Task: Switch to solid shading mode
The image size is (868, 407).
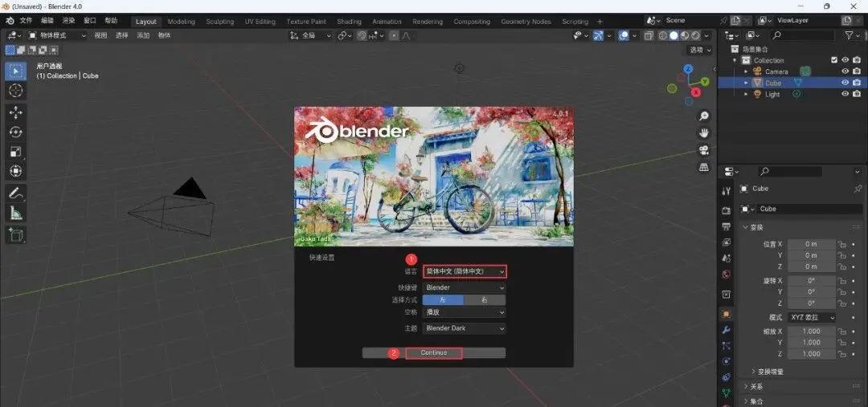Action: [x=674, y=35]
